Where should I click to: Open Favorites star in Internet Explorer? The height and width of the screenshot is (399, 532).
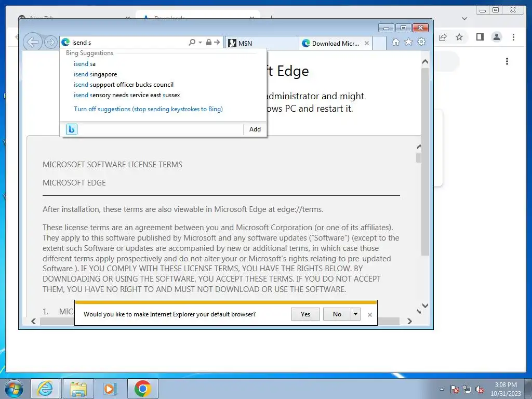pos(408,42)
